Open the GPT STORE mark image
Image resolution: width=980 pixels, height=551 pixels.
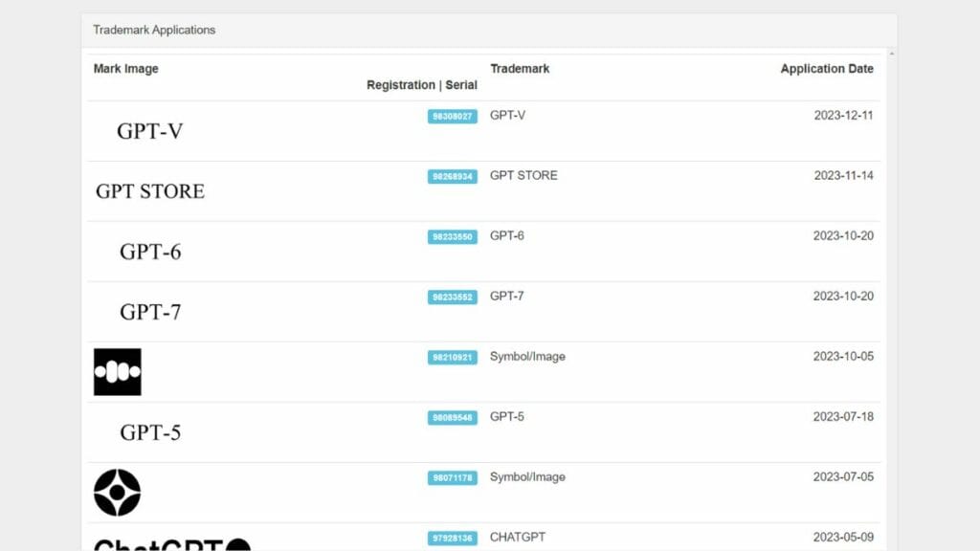point(150,191)
